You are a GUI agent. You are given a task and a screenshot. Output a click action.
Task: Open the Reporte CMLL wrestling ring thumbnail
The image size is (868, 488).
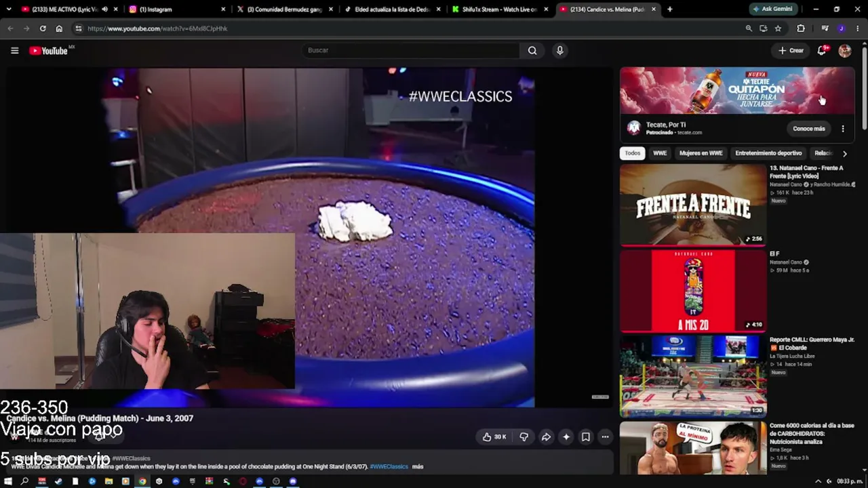692,376
